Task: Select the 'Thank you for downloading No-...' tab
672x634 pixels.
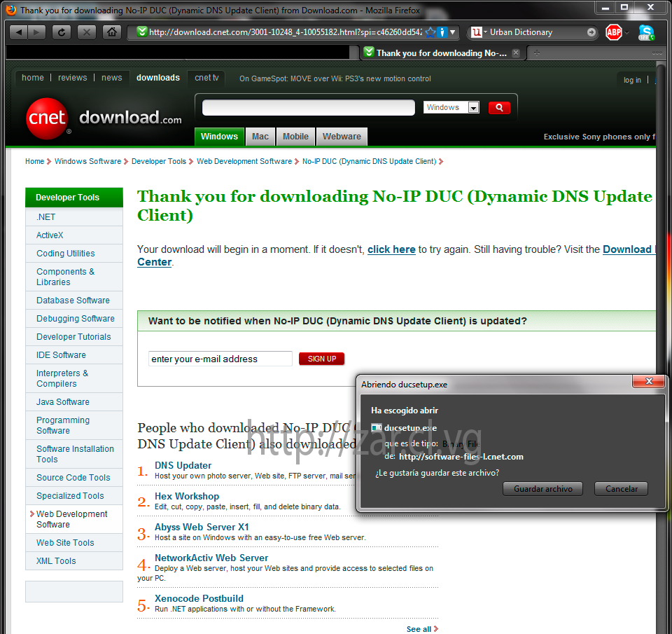Action: 442,53
